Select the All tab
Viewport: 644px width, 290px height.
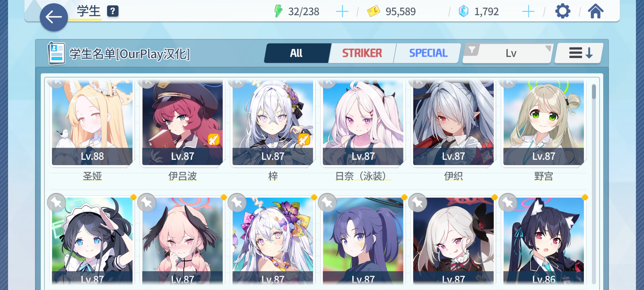pos(297,53)
